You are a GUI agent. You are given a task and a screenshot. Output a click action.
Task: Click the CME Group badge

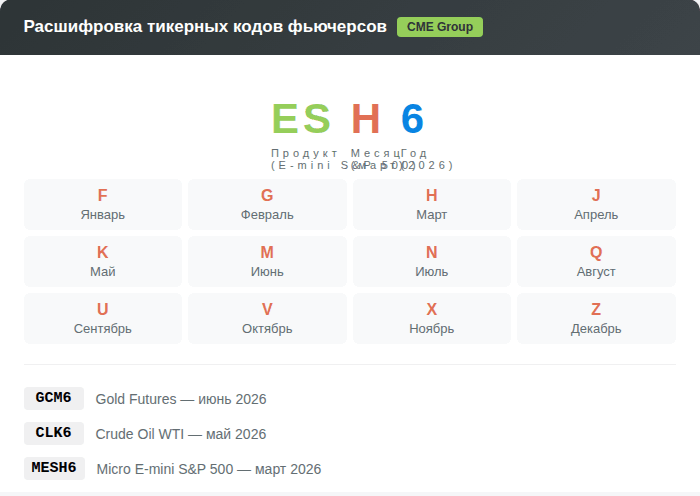point(439,27)
